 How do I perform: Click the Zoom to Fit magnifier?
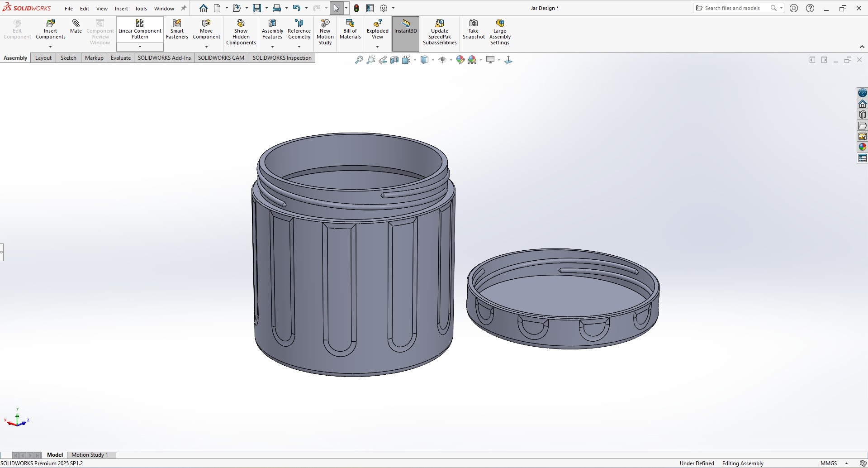coord(359,60)
